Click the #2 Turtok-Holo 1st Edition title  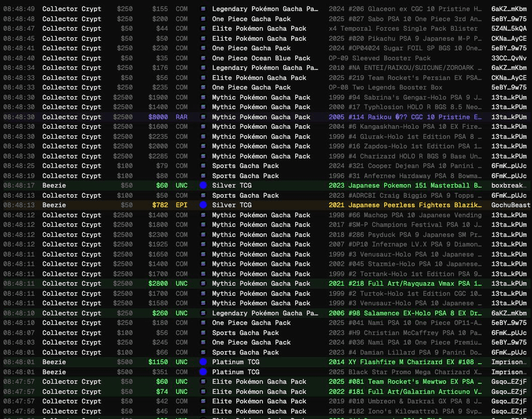[405, 293]
